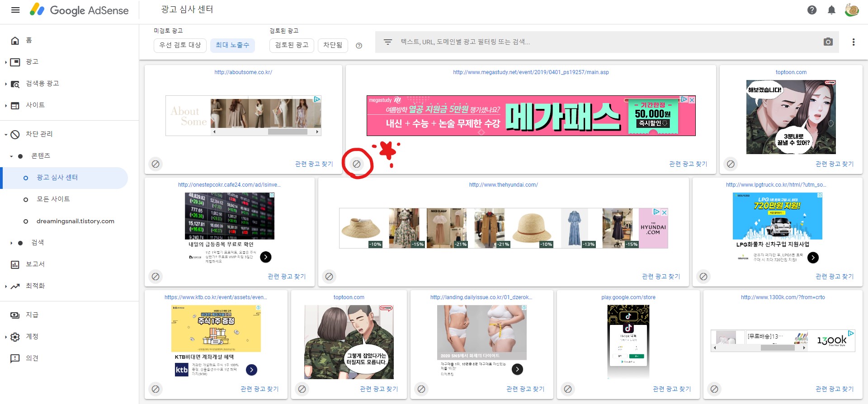Expand the 검색용 광고 sidebar section
The height and width of the screenshot is (404, 868).
(x=5, y=84)
